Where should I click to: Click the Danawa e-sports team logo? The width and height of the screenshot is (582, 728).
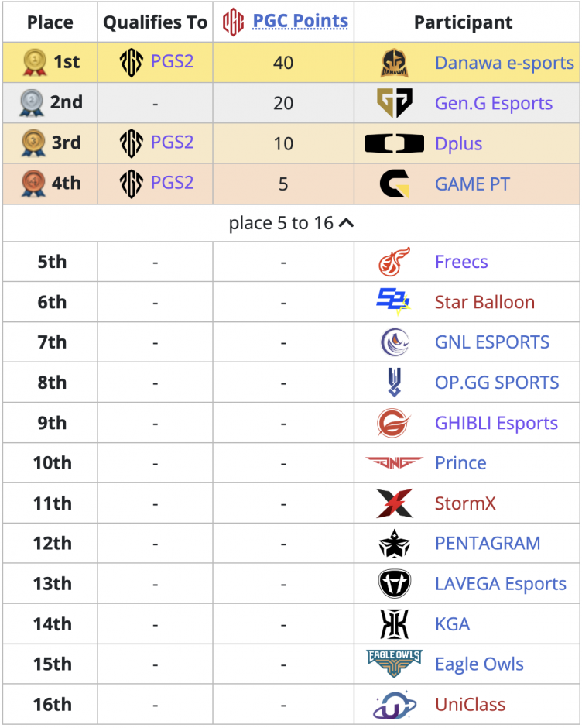click(394, 63)
